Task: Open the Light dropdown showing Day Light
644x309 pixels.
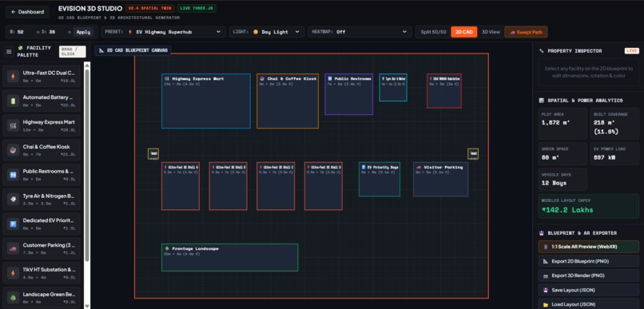Action: tap(267, 32)
